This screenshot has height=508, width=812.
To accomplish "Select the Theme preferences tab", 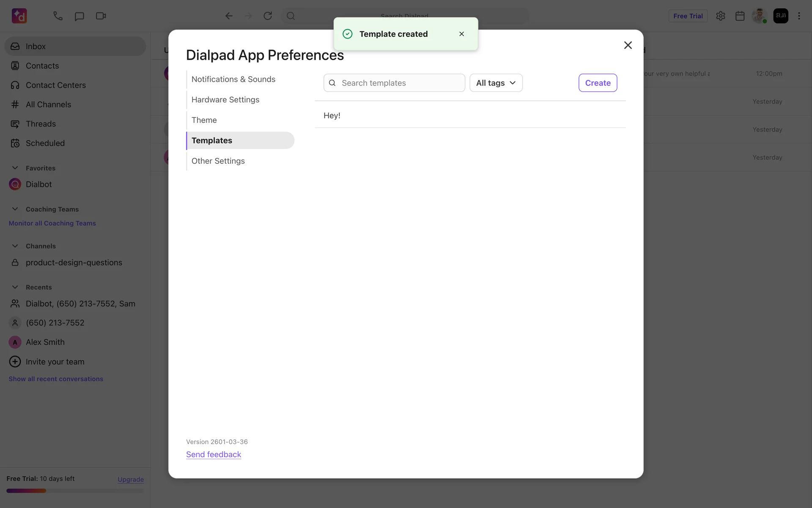I will 204,120.
